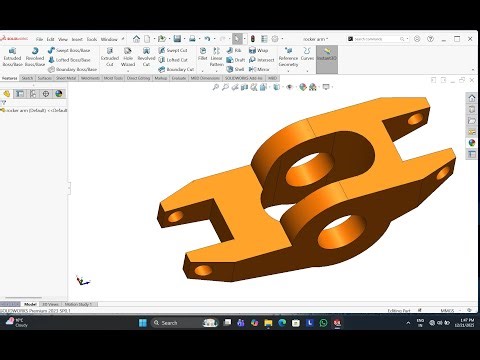Screen dimensions: 480x360
Task: Add a Rib feature
Action: tap(234, 50)
